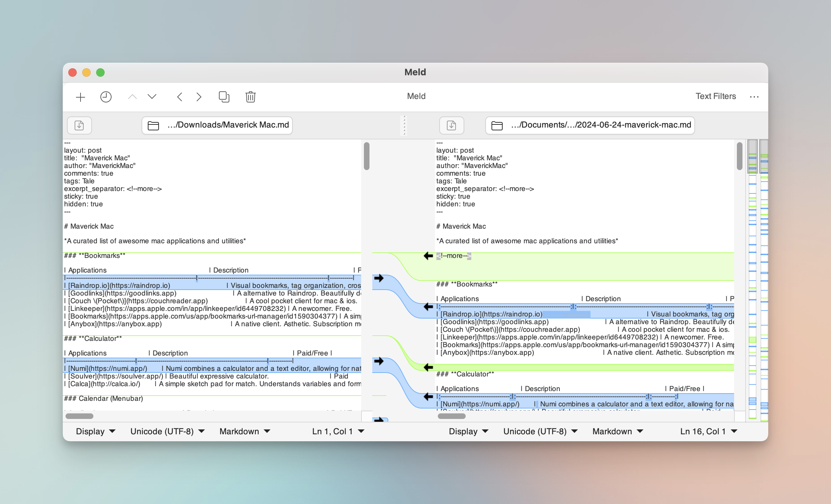Push change left with left chevron button
Image resolution: width=831 pixels, height=504 pixels.
point(180,97)
